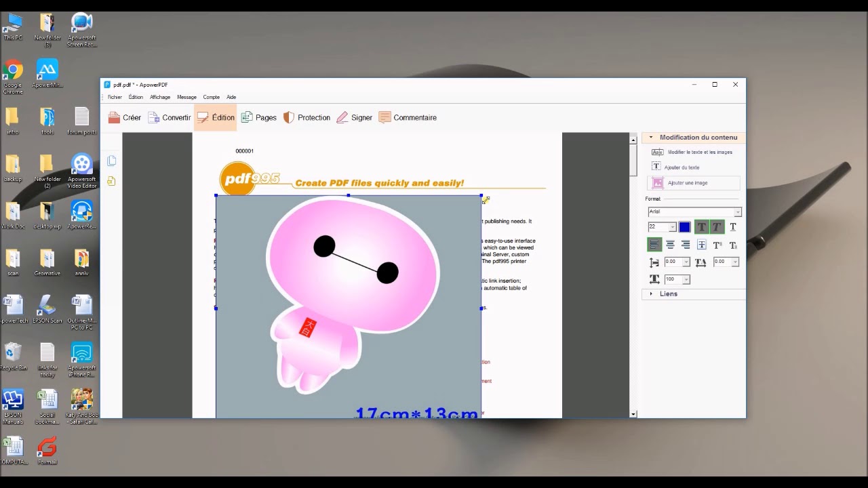Open the Créer toolbar tab

[124, 117]
